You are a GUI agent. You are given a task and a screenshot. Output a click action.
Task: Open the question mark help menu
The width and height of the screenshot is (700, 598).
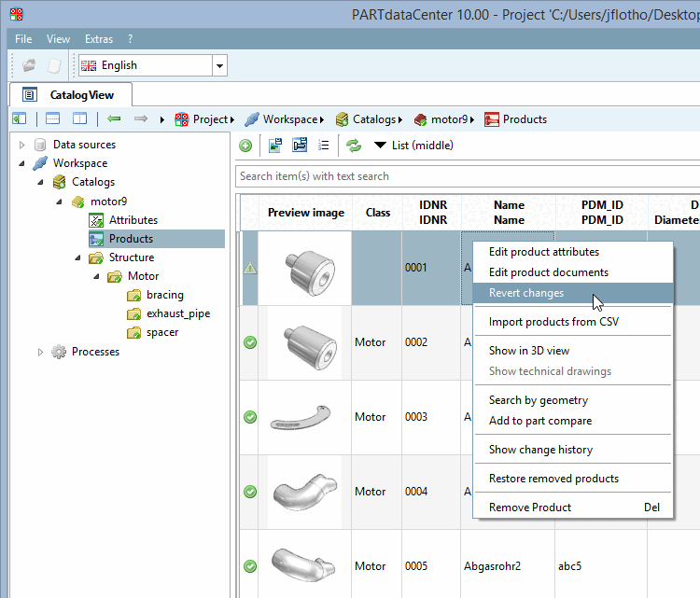(130, 39)
